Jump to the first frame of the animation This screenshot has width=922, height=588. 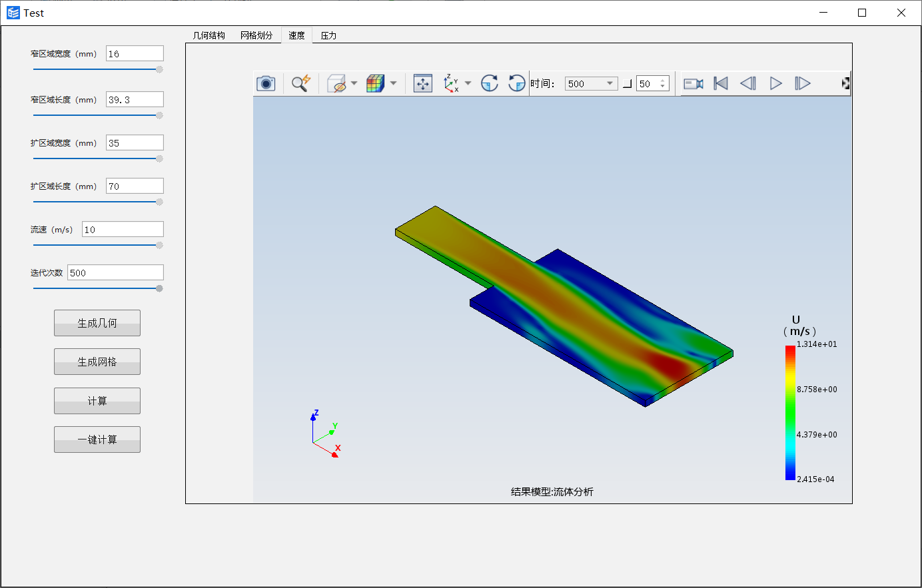click(721, 83)
